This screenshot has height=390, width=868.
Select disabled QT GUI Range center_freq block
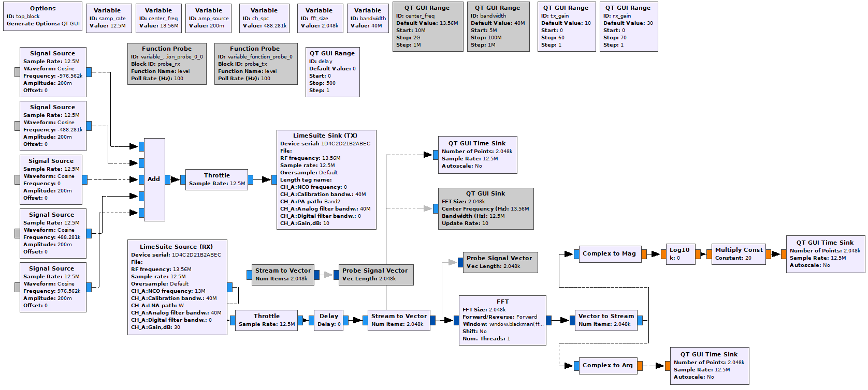428,27
